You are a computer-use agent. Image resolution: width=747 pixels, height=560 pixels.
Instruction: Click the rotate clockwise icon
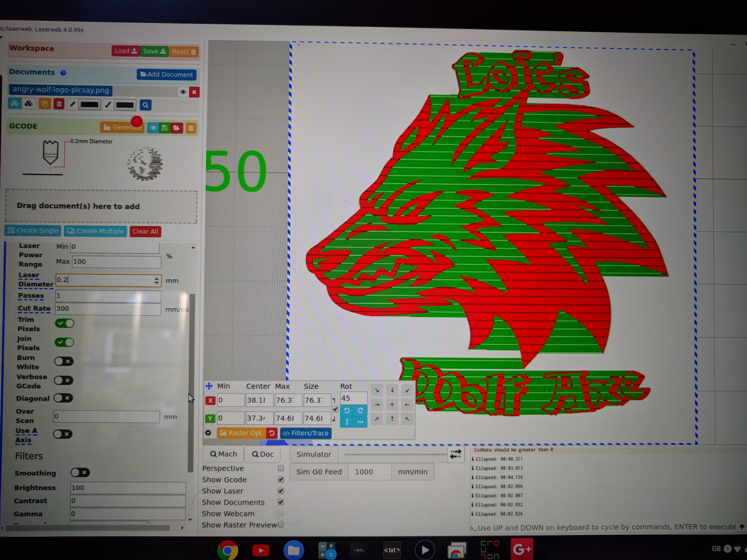[360, 410]
